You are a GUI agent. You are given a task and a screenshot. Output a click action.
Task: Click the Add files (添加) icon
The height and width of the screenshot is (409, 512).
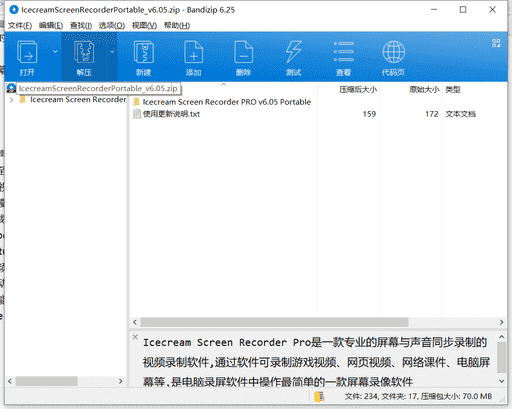(193, 52)
